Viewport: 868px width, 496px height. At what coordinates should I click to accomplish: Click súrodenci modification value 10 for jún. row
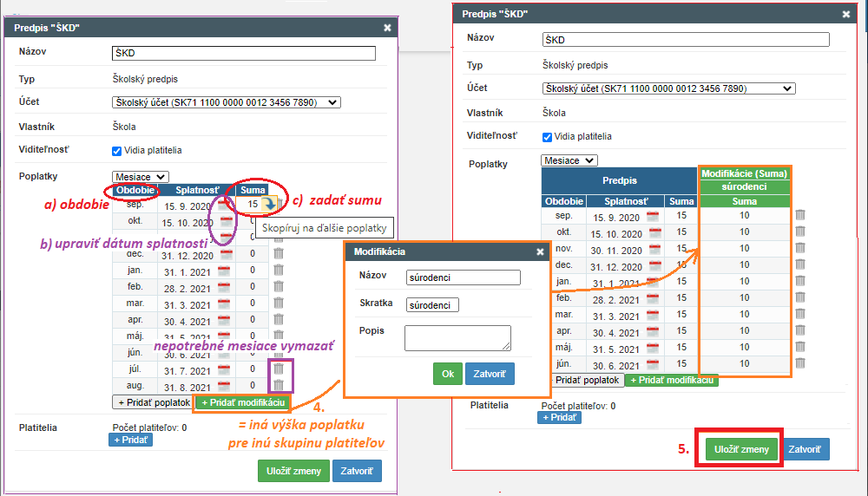point(745,363)
